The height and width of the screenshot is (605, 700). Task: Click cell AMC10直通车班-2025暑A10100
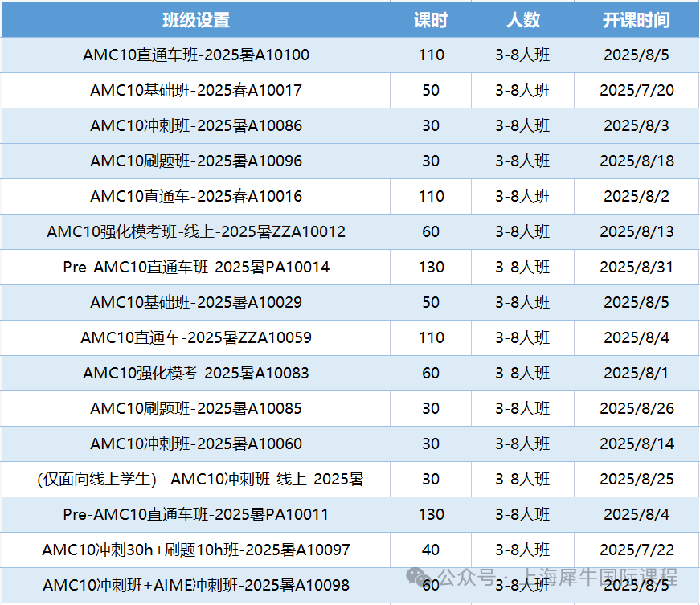point(196,55)
